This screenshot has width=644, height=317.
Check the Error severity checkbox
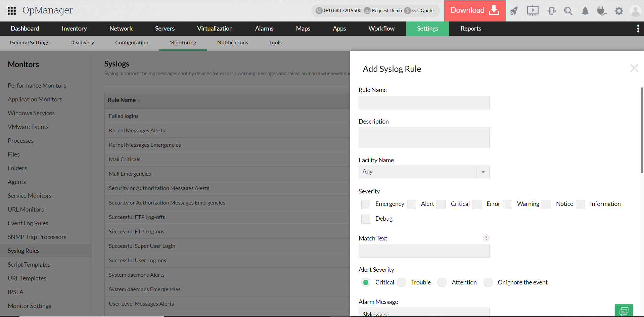pos(477,204)
